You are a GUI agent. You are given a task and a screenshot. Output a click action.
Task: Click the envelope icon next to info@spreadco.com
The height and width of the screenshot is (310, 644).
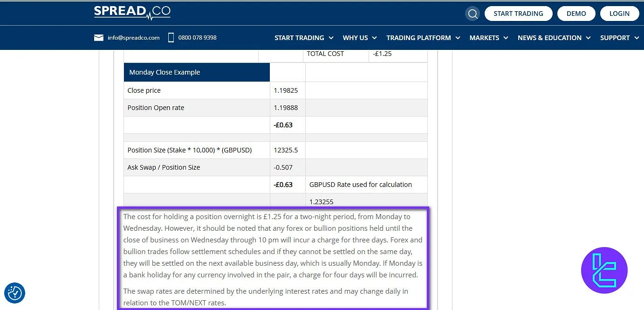point(99,37)
